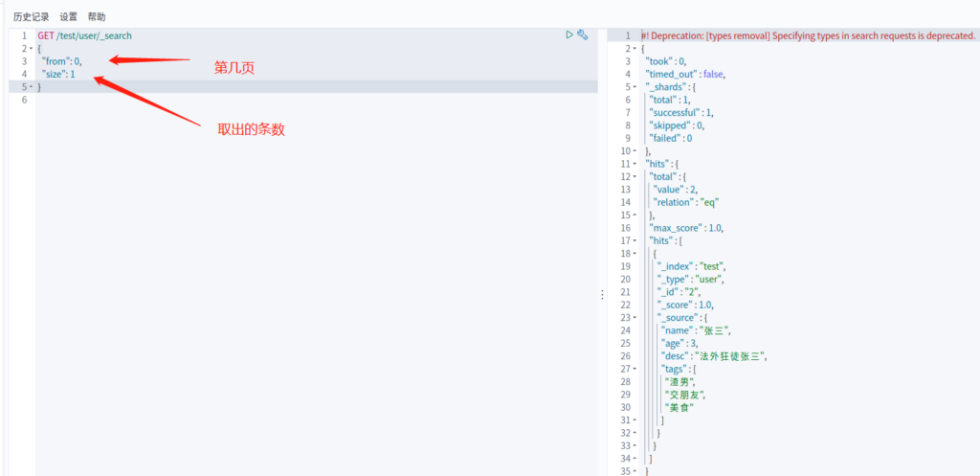Image resolution: width=980 pixels, height=476 pixels.
Task: Click the pane resize handle between editors
Action: click(x=602, y=295)
